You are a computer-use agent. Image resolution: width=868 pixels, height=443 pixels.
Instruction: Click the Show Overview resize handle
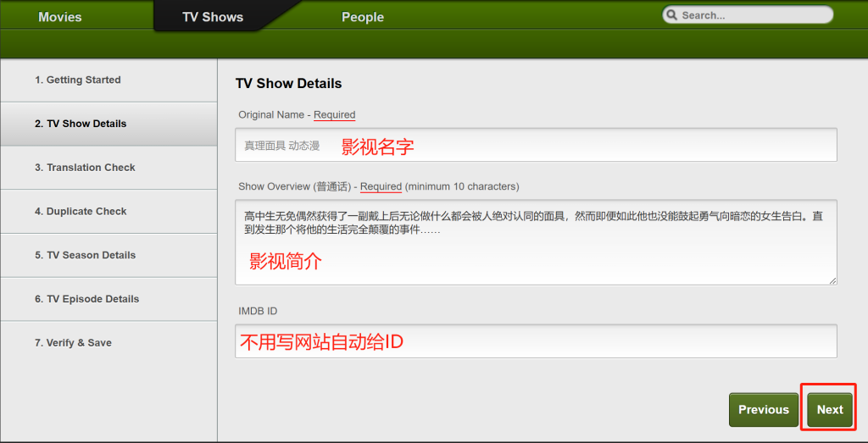832,280
